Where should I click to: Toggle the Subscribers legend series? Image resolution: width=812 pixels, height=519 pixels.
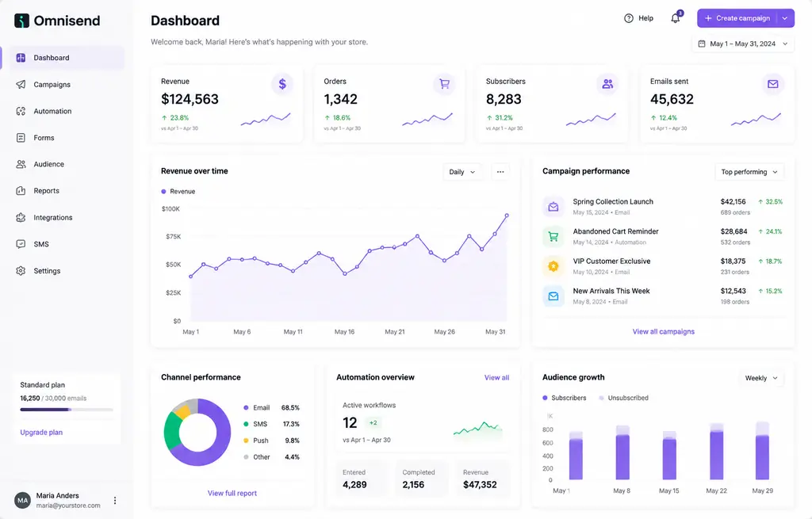pos(565,398)
